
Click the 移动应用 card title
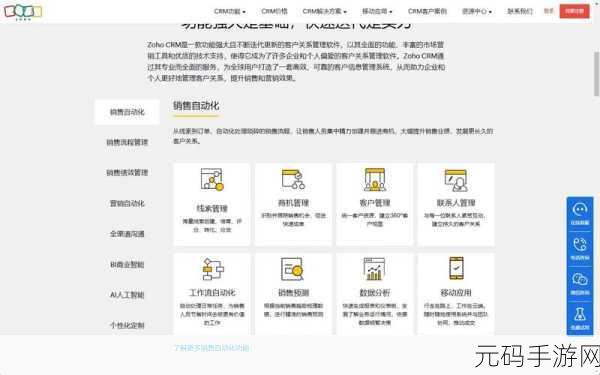click(x=456, y=293)
